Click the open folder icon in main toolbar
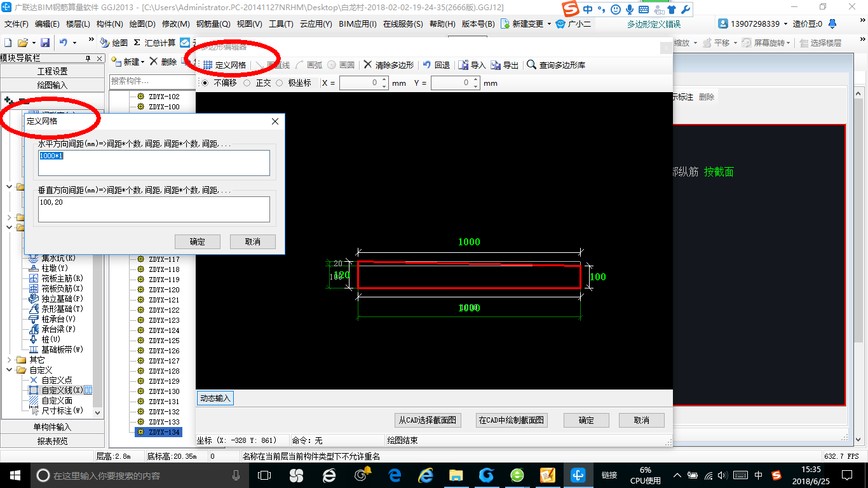The width and height of the screenshot is (868, 488). (x=22, y=43)
